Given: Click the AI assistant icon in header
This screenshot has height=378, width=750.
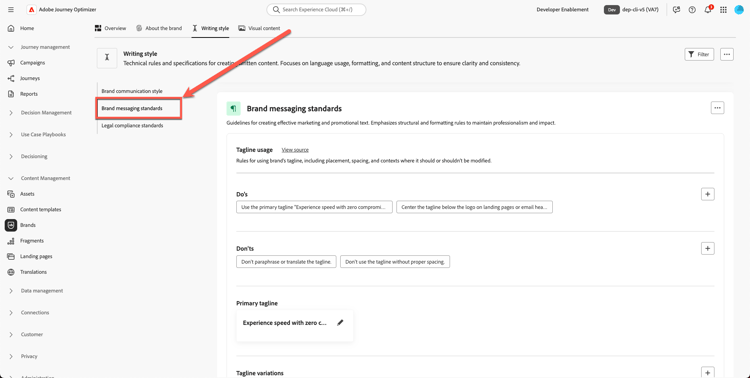Looking at the screenshot, I should [676, 10].
